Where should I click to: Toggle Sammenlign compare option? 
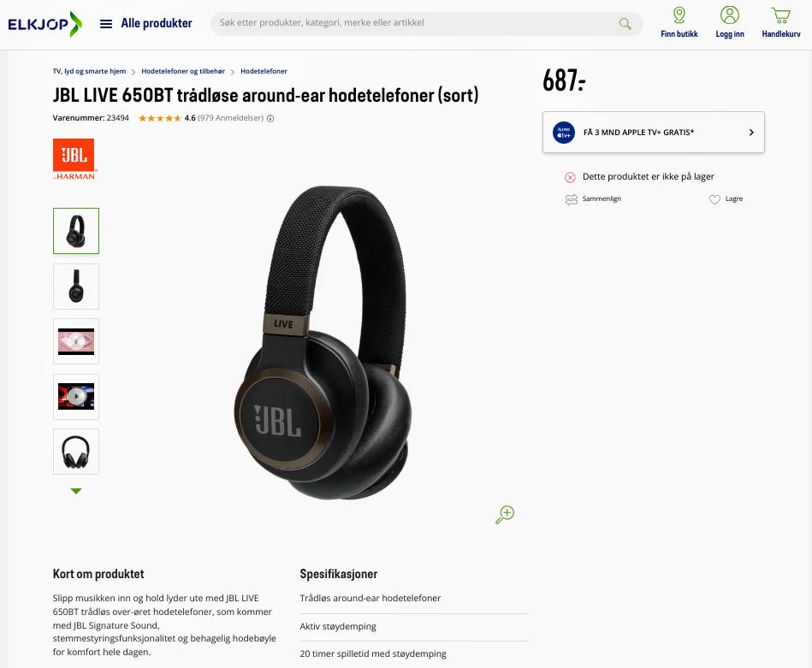593,198
